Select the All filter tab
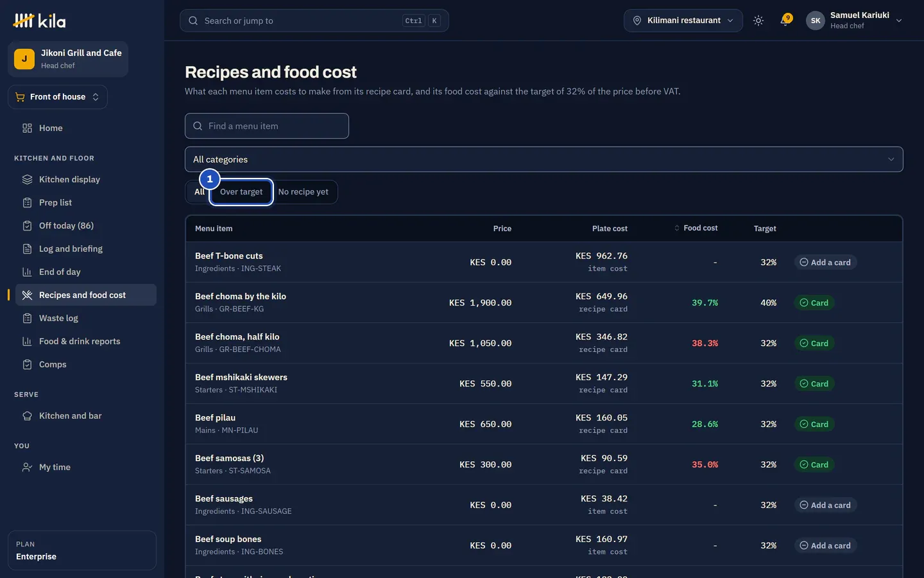Image resolution: width=924 pixels, height=578 pixels. pos(199,192)
